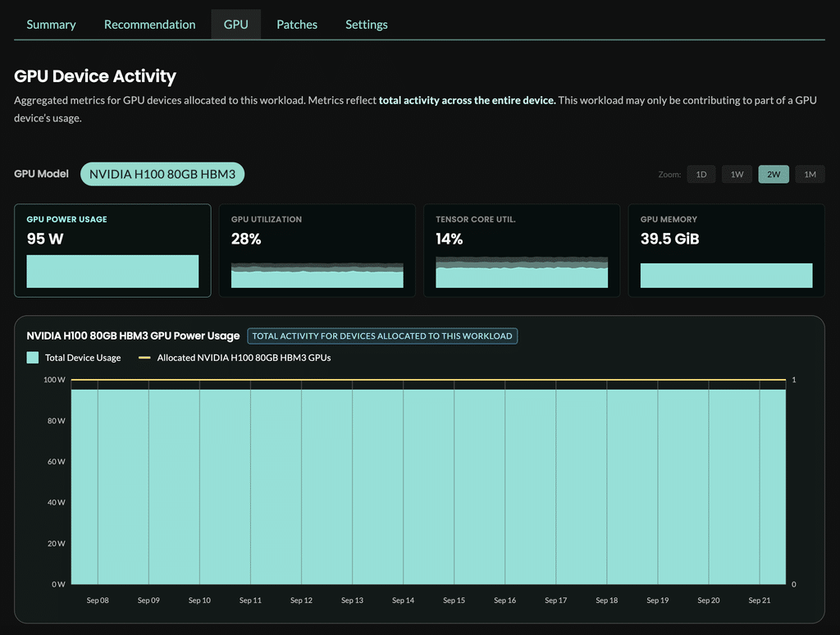Open the Summary tab
Viewport: 840px width, 635px height.
point(51,25)
